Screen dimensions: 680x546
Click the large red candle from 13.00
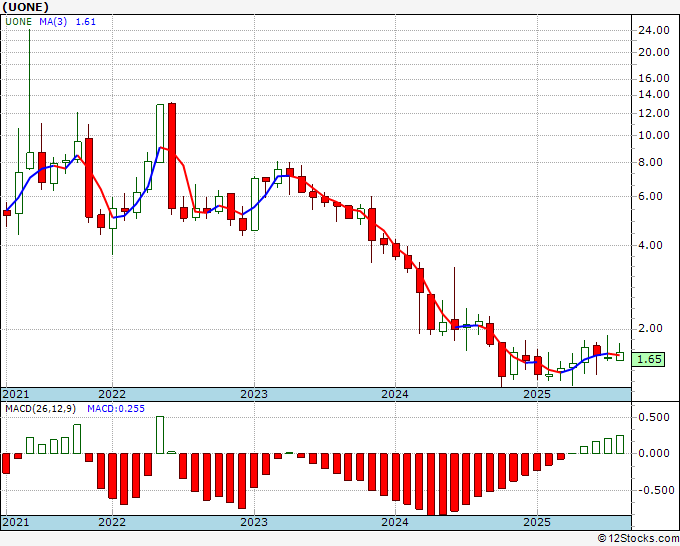172,156
